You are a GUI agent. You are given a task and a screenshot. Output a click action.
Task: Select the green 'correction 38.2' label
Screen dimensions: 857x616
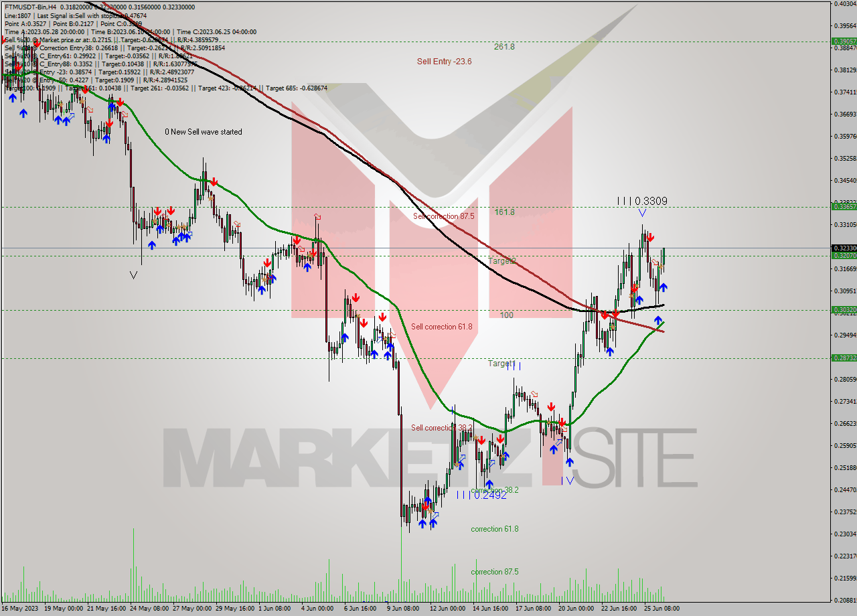tap(494, 490)
